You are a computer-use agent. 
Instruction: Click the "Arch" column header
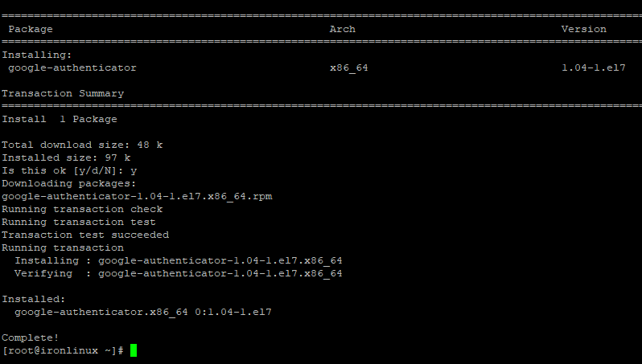pyautogui.click(x=342, y=29)
